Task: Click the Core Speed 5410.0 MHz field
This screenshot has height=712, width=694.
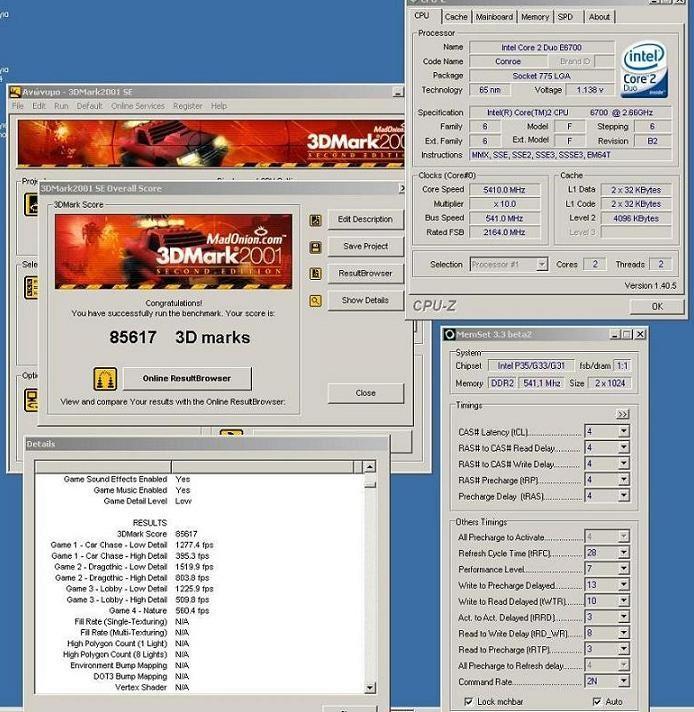Action: [x=504, y=190]
